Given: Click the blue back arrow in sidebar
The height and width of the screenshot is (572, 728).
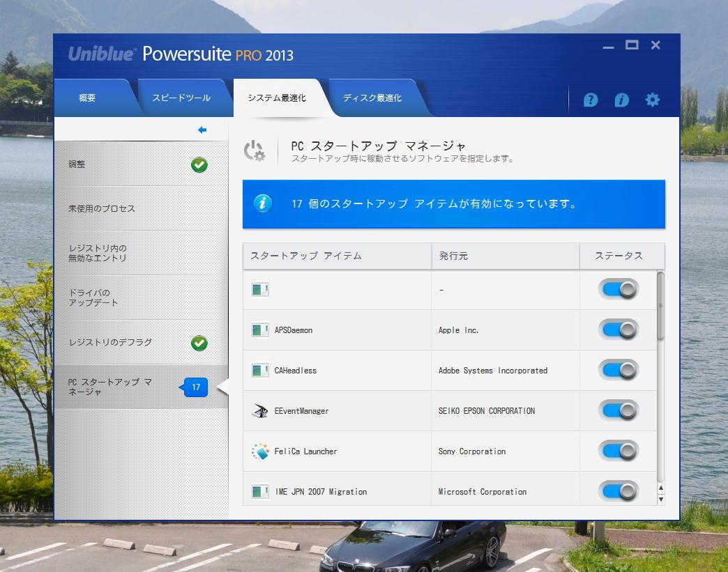Looking at the screenshot, I should (202, 130).
